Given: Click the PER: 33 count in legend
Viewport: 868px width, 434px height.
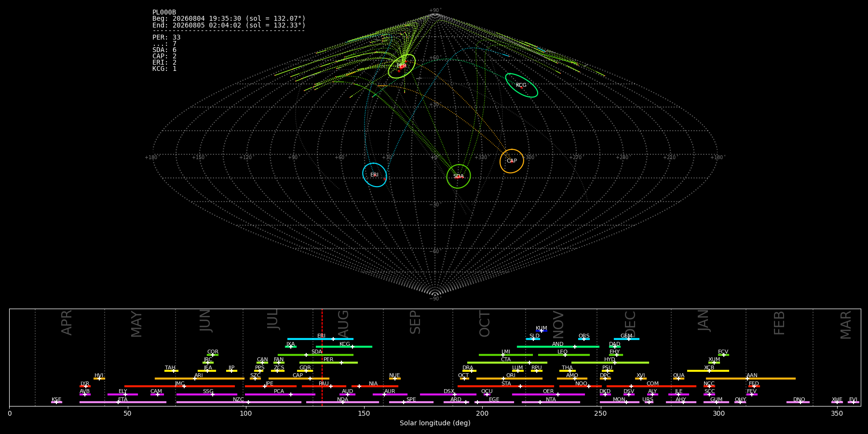Looking at the screenshot, I should pos(166,38).
